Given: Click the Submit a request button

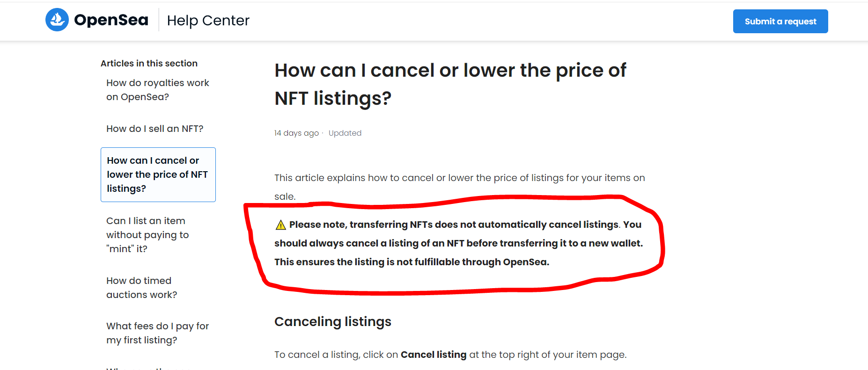Looking at the screenshot, I should click(780, 22).
